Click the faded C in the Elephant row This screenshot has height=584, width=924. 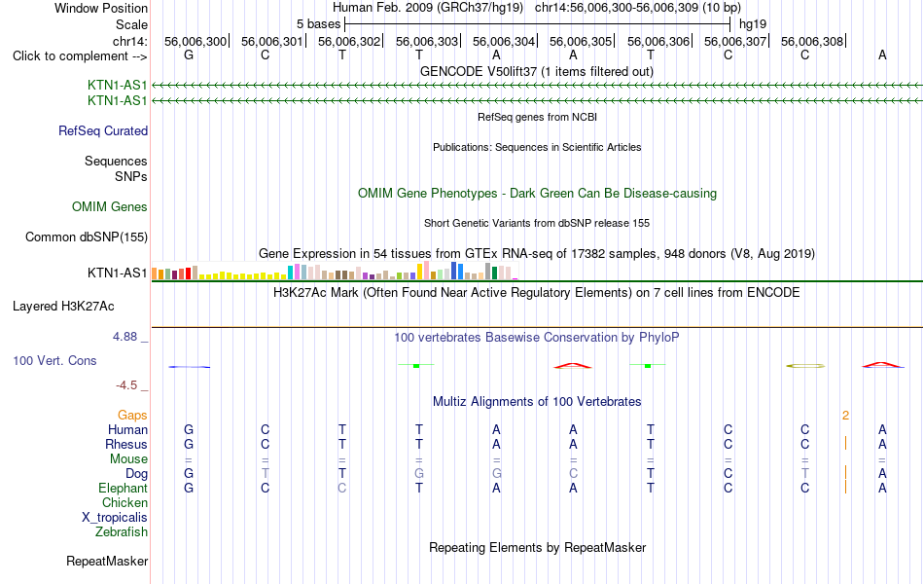[341, 489]
